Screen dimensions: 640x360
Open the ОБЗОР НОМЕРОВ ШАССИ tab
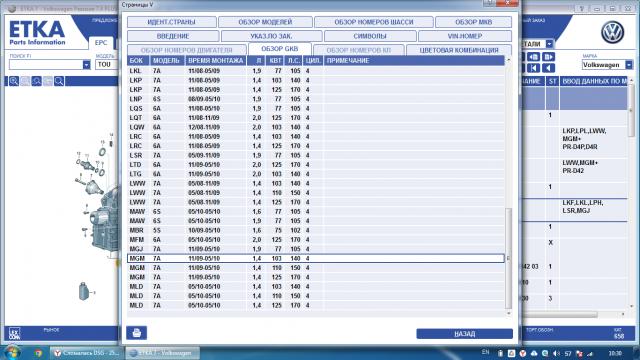point(374,22)
